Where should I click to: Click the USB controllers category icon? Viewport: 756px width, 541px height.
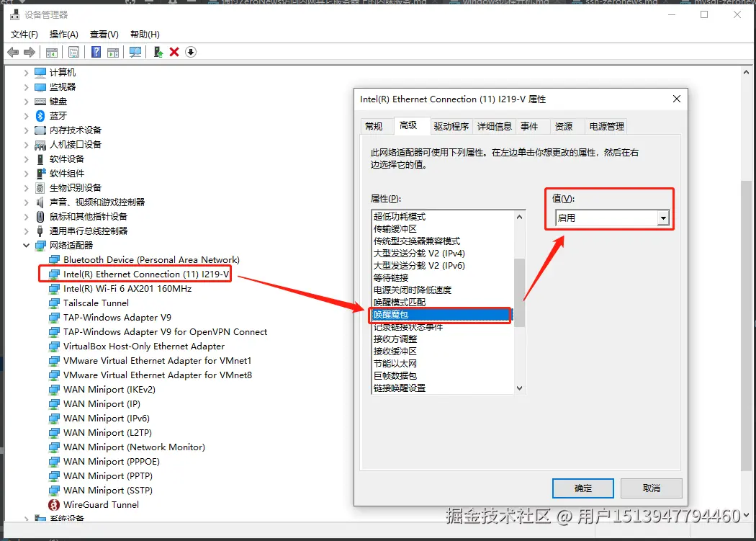(40, 231)
